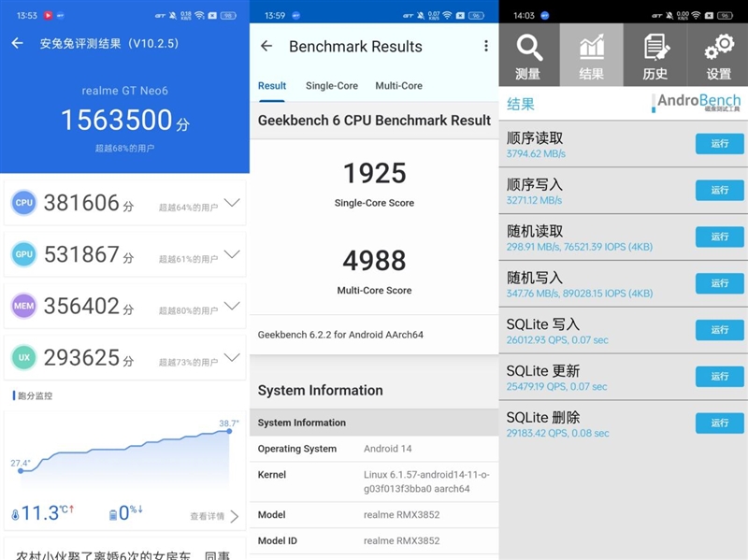
Task: Run the sequential read test (顺序读取)
Action: coord(719,144)
